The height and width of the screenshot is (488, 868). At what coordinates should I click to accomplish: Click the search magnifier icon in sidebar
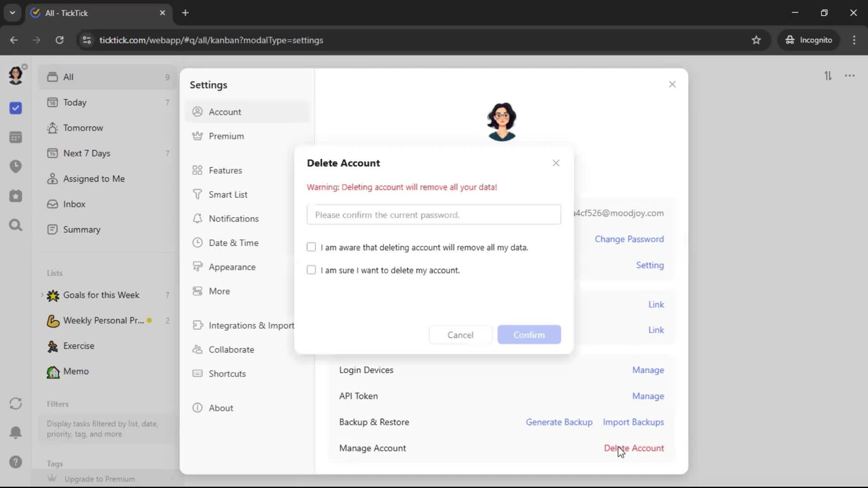[16, 225]
